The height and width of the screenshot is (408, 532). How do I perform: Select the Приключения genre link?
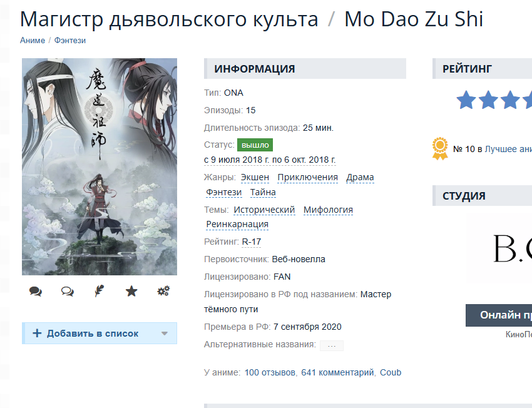(308, 177)
